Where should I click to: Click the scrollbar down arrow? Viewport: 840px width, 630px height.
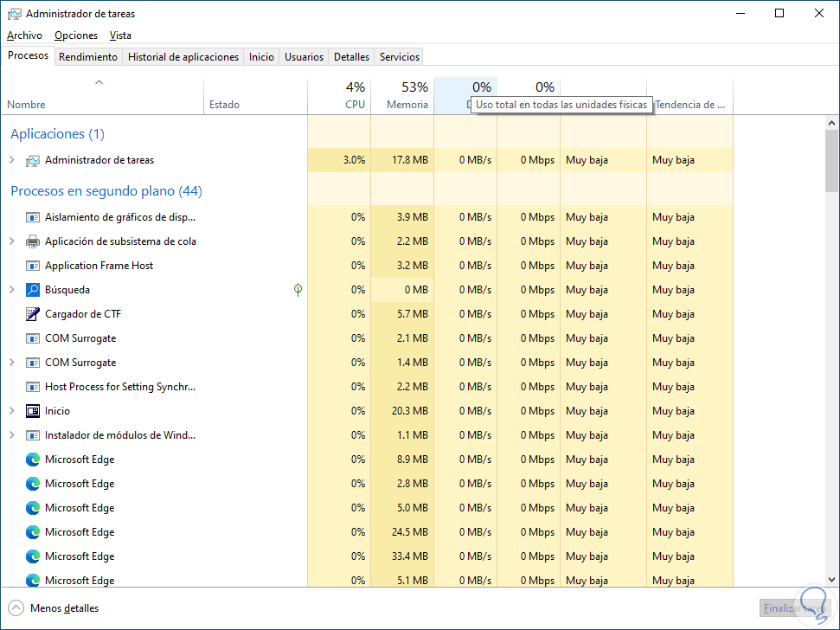(x=831, y=580)
